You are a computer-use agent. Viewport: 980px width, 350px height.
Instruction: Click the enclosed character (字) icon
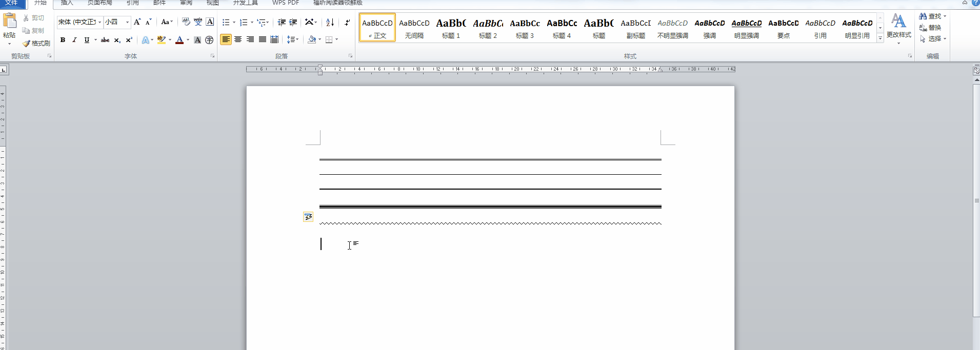pos(209,40)
